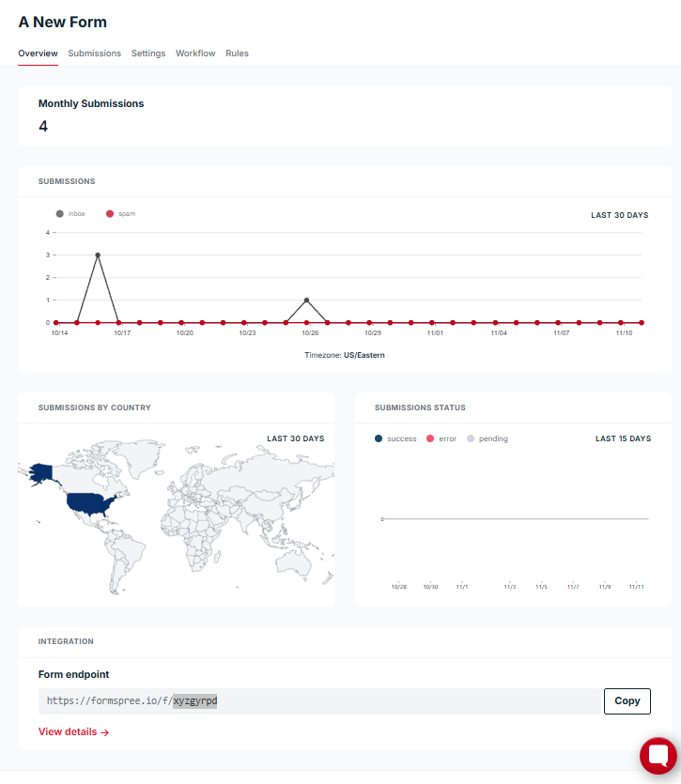The height and width of the screenshot is (784, 681).
Task: Open the Submissions tab
Action: (94, 54)
